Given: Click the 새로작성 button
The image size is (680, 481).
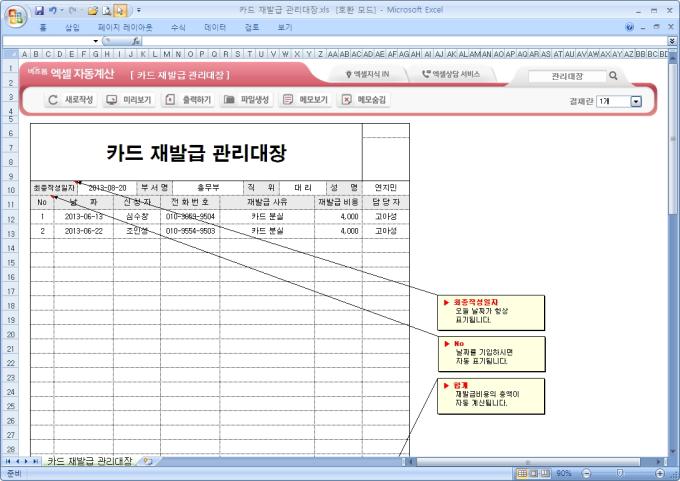Looking at the screenshot, I should (70, 100).
